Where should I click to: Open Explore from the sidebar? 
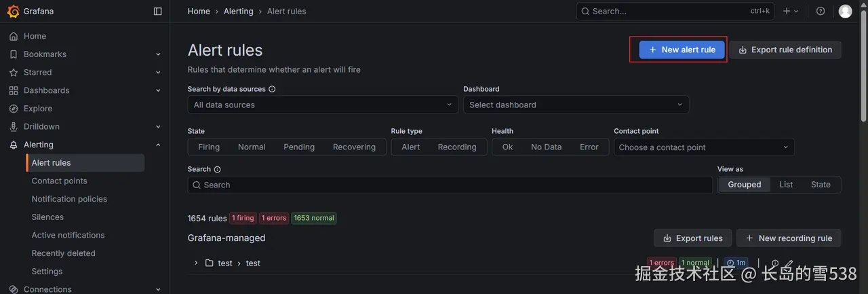click(x=38, y=108)
